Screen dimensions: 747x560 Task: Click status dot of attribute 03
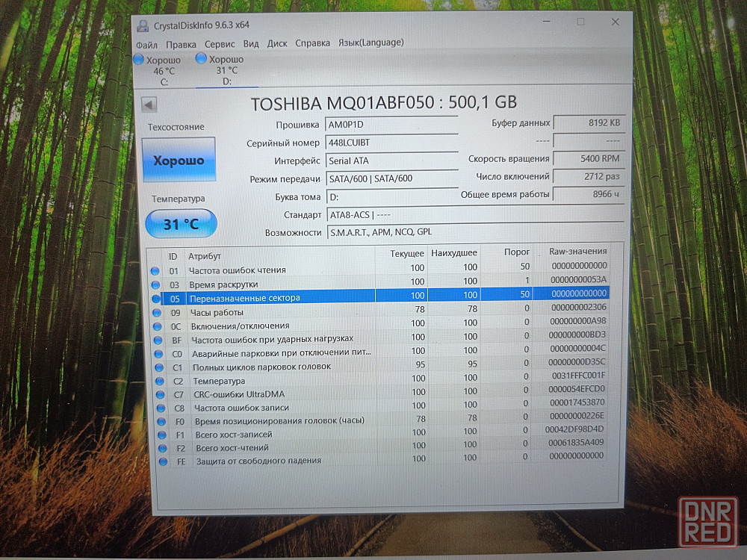(x=155, y=284)
